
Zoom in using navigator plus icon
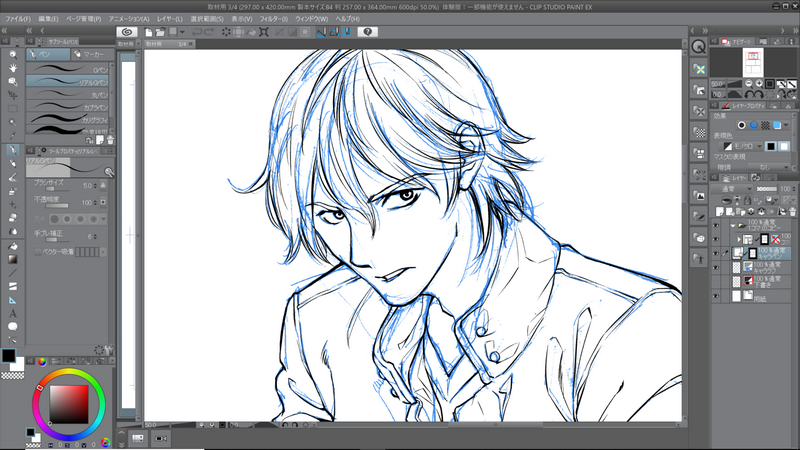tap(759, 84)
